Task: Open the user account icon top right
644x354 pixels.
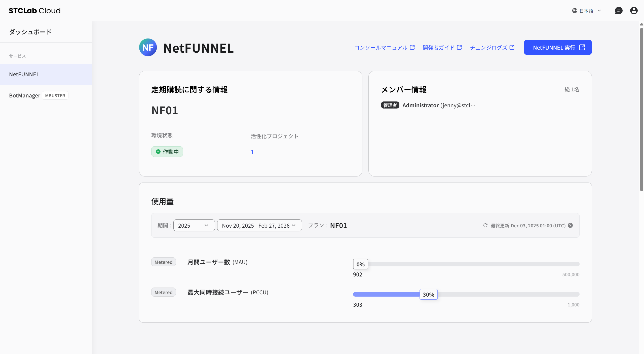Action: pos(634,10)
